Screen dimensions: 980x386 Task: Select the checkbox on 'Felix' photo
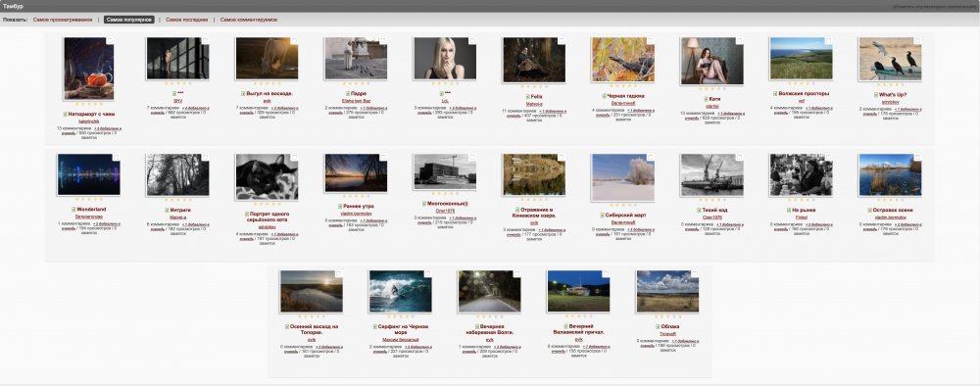pos(562,41)
